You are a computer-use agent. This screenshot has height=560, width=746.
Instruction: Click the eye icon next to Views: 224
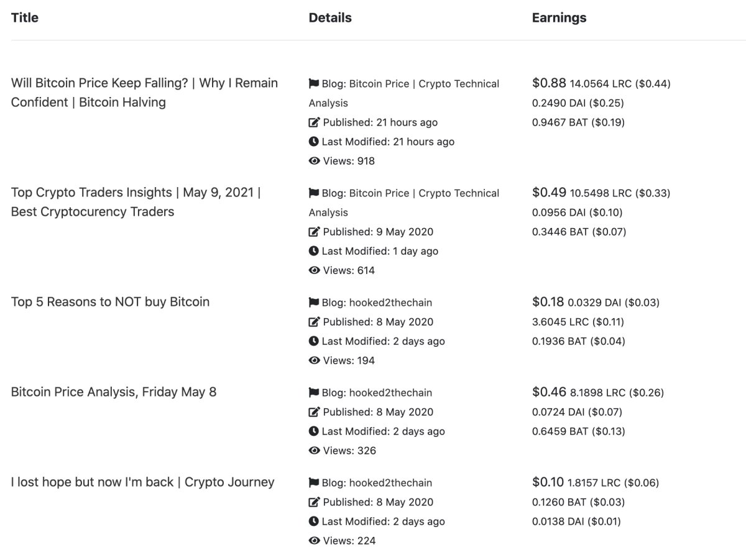click(x=315, y=541)
